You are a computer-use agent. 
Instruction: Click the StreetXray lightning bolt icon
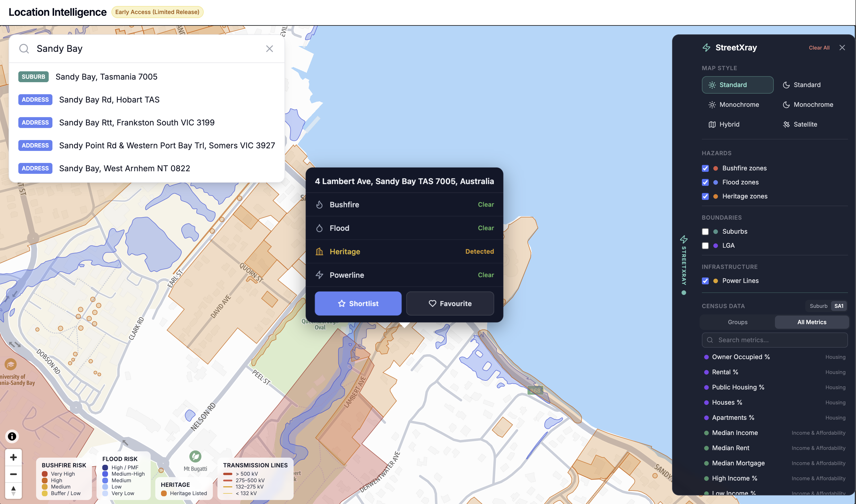706,48
